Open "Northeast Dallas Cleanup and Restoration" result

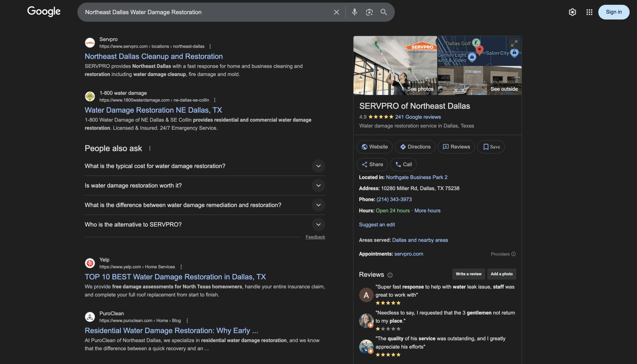[x=154, y=56]
